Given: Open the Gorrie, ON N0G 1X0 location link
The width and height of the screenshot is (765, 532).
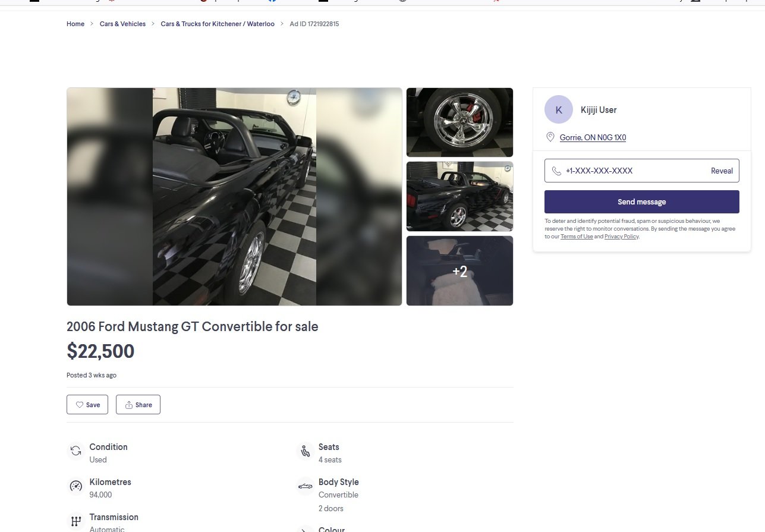Looking at the screenshot, I should tap(593, 137).
